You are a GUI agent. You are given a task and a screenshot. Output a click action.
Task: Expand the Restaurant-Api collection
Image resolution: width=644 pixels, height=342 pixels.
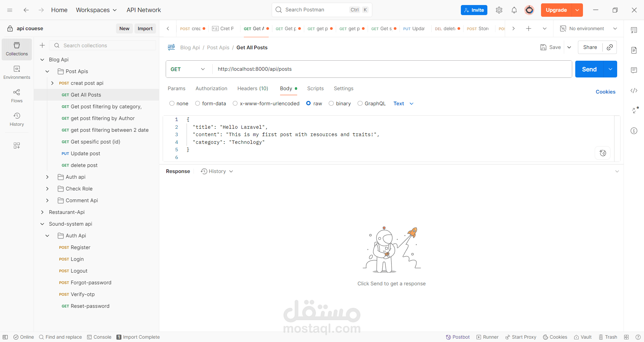[42, 212]
